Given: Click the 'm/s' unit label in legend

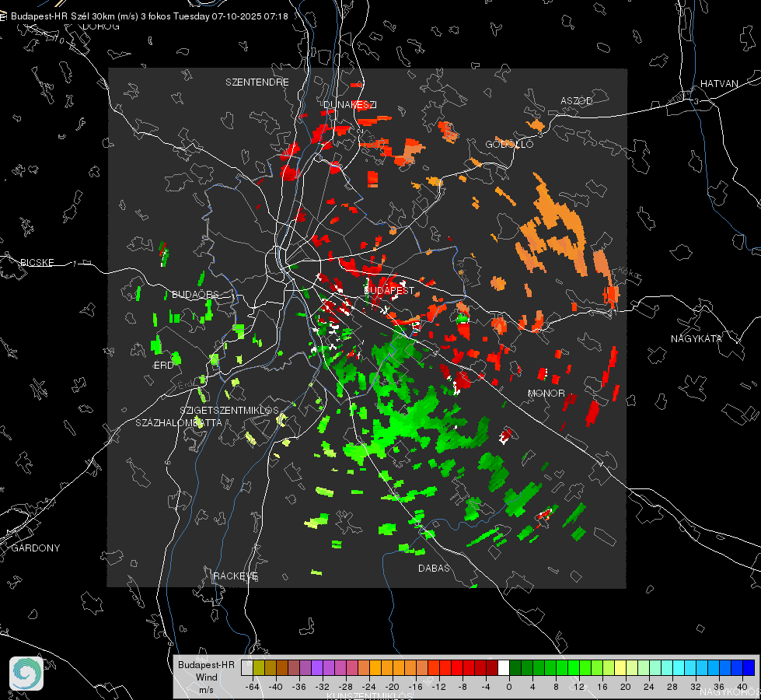Looking at the screenshot, I should pos(206,689).
